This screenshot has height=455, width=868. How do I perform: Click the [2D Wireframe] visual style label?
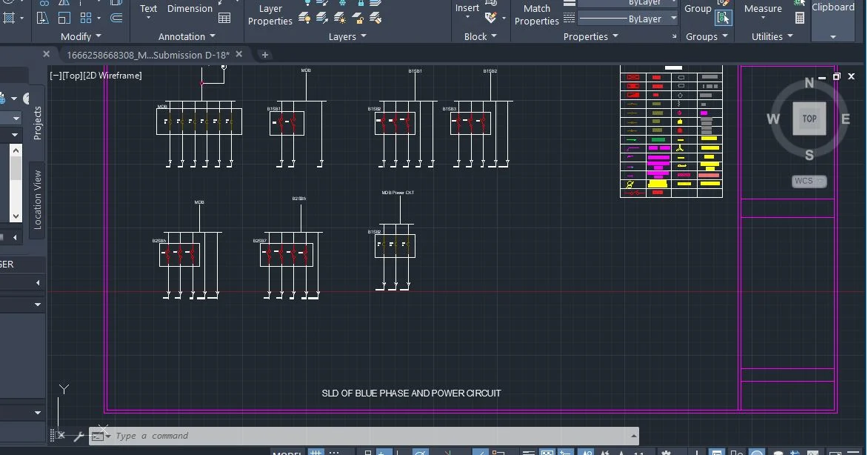[113, 76]
